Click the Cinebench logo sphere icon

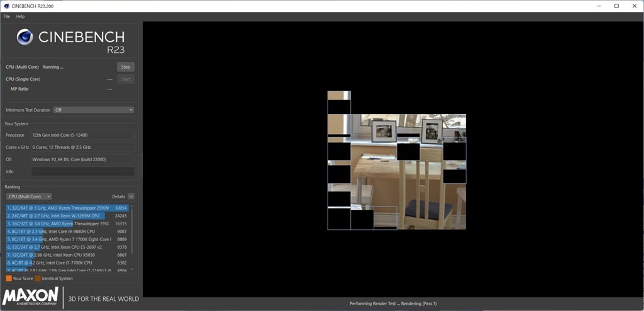(25, 37)
